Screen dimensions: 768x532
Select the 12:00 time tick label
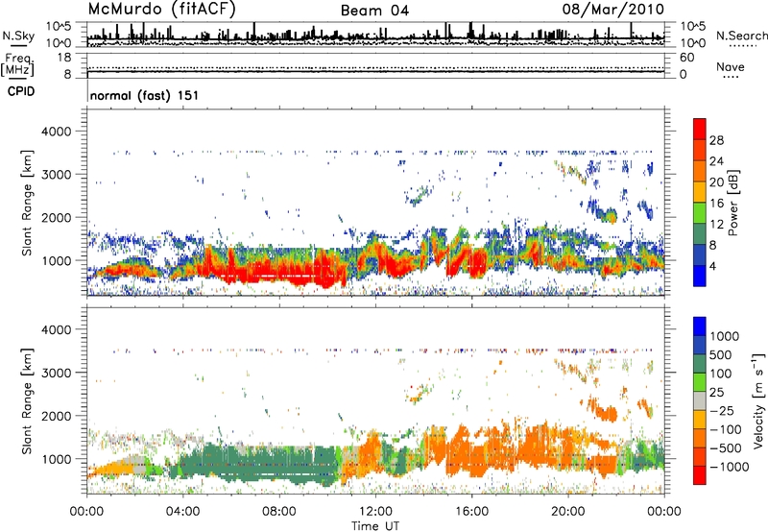(x=375, y=512)
